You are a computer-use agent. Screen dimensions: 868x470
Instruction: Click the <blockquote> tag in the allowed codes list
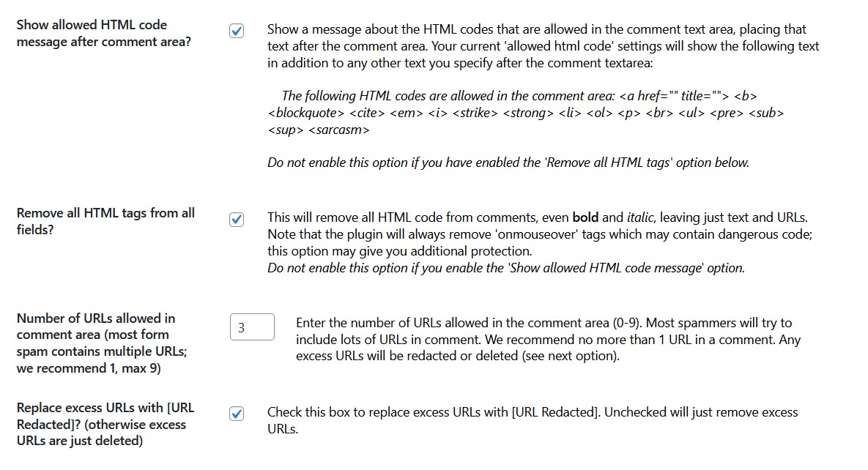(x=306, y=113)
